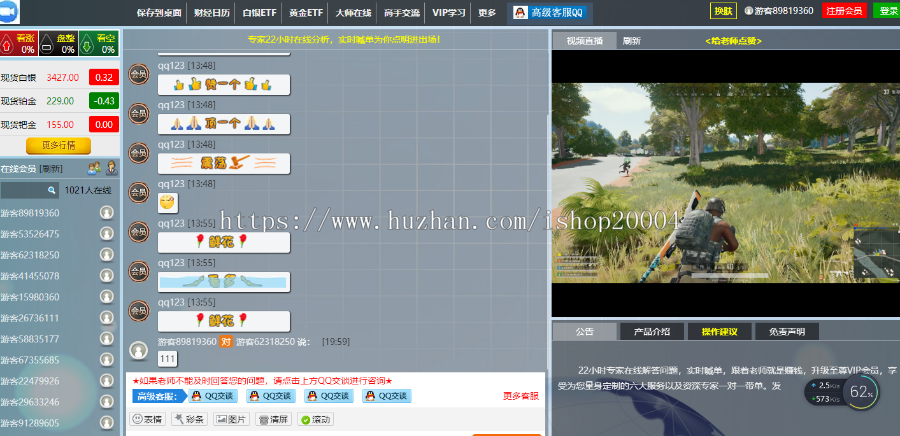
Task: Click the orange 对 badge in chat
Action: click(226, 342)
